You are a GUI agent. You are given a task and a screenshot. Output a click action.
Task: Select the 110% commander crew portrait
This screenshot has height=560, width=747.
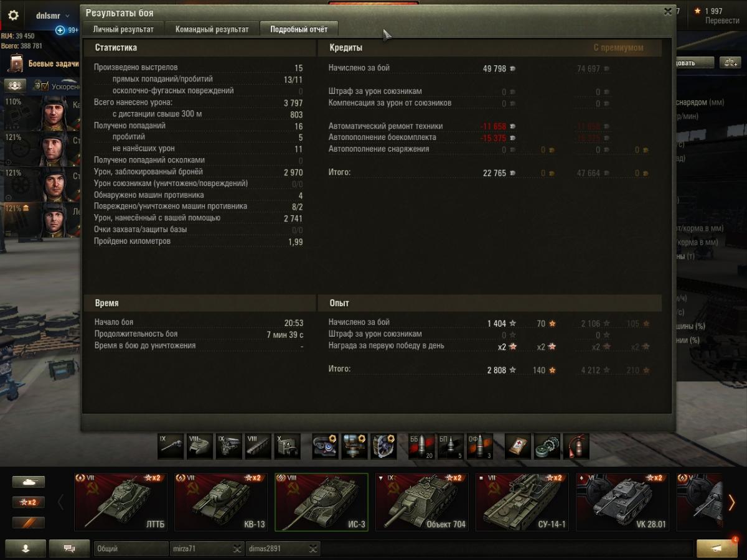click(x=55, y=113)
